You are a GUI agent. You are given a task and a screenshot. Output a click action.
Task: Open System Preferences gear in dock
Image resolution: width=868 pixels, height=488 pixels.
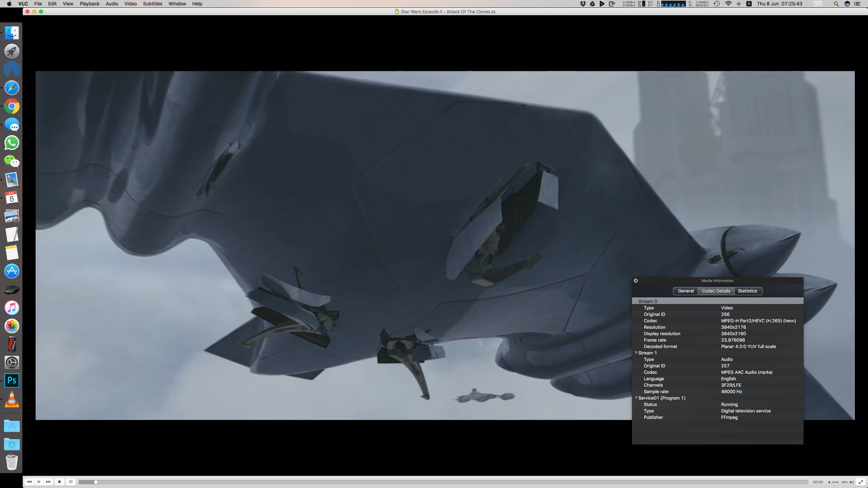point(12,363)
